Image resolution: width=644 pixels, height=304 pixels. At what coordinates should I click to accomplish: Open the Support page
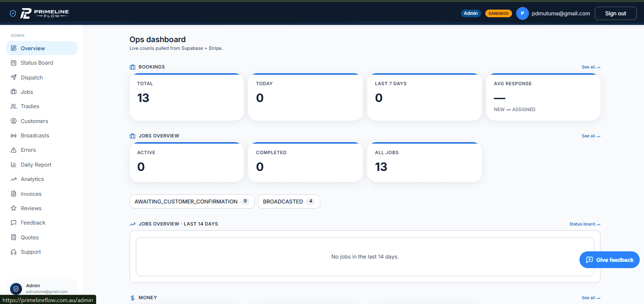click(42, 252)
